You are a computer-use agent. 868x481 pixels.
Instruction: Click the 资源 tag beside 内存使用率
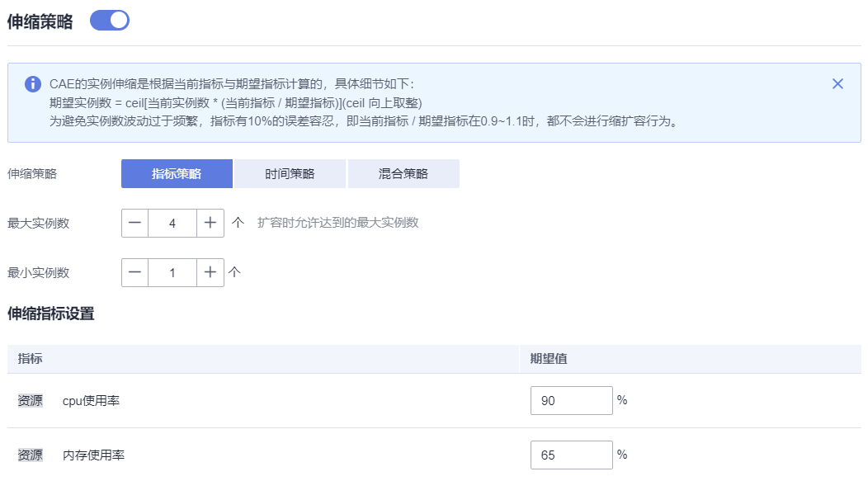coord(30,455)
